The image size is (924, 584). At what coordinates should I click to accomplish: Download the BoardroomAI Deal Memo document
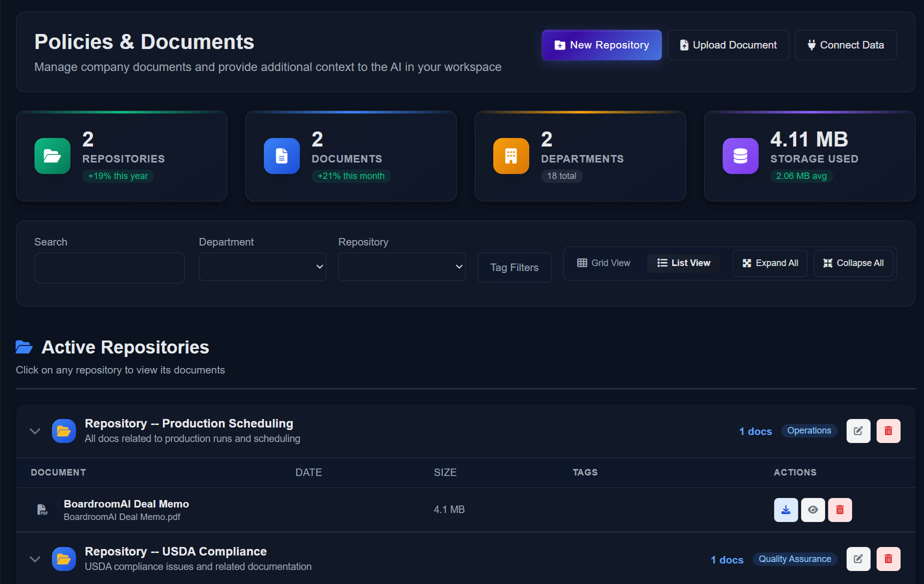click(786, 509)
